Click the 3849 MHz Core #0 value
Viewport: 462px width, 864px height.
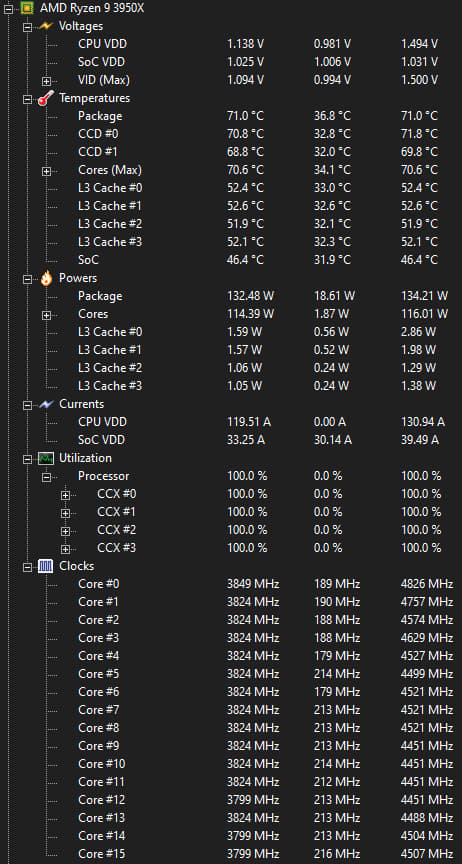(253, 584)
